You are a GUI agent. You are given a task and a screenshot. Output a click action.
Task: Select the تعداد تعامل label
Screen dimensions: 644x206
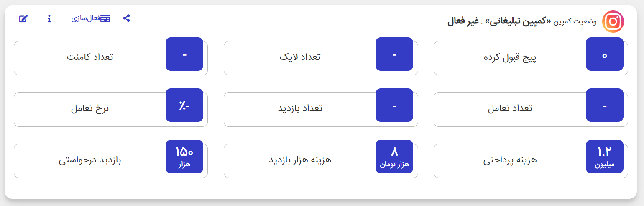click(510, 108)
